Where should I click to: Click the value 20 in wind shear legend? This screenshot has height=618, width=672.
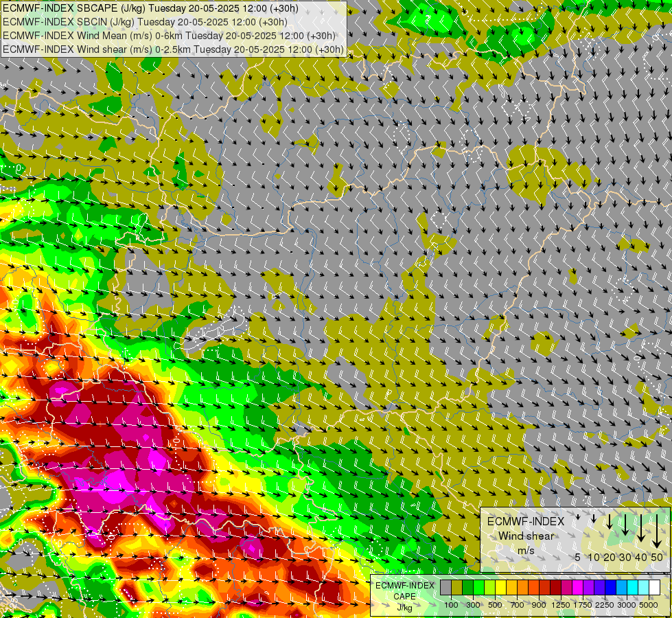coord(610,557)
